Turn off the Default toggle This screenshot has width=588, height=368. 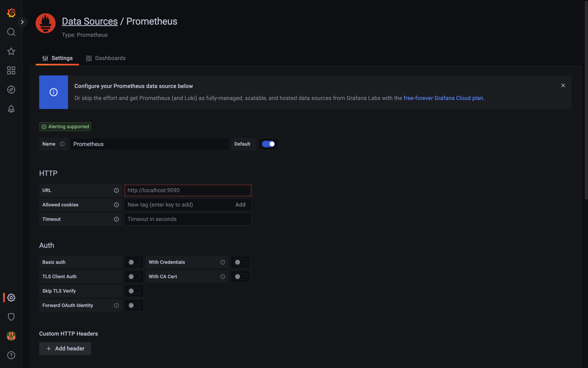click(268, 144)
